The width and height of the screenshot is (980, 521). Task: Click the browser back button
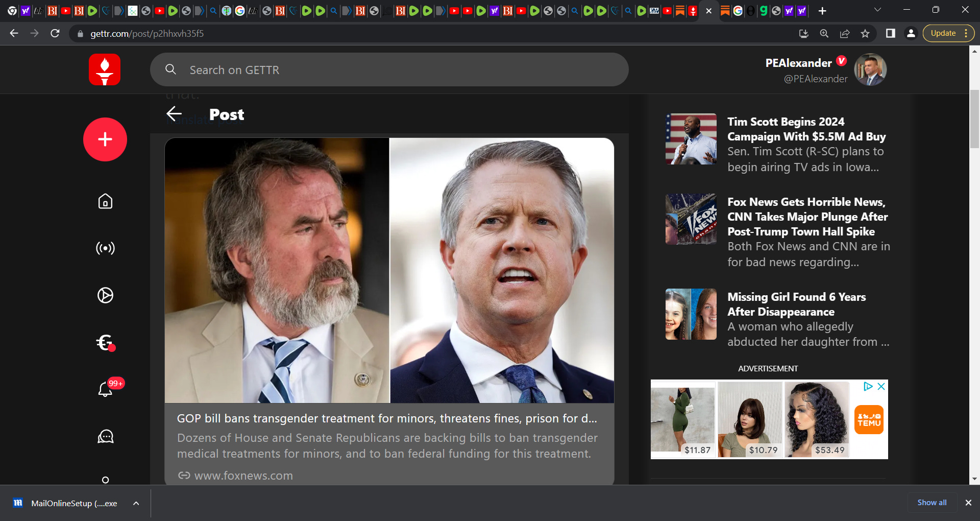(x=14, y=33)
